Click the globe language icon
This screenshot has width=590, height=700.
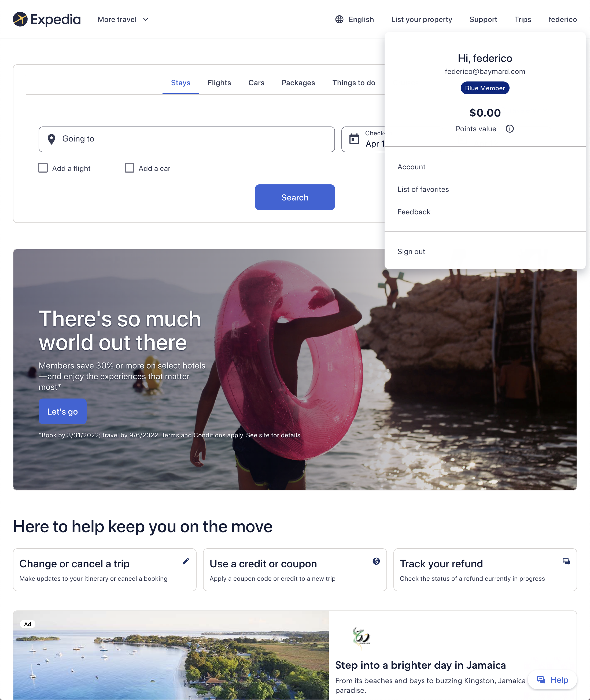(339, 19)
